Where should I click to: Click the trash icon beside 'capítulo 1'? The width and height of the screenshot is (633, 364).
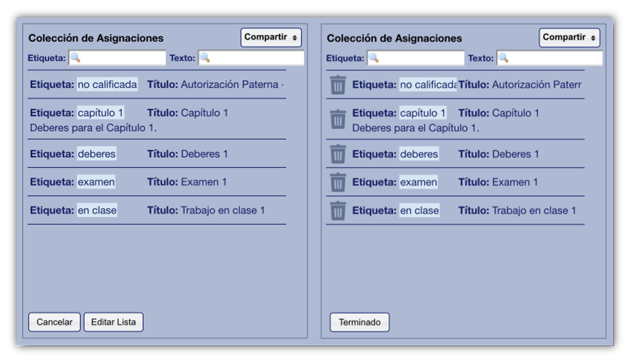pyautogui.click(x=338, y=119)
